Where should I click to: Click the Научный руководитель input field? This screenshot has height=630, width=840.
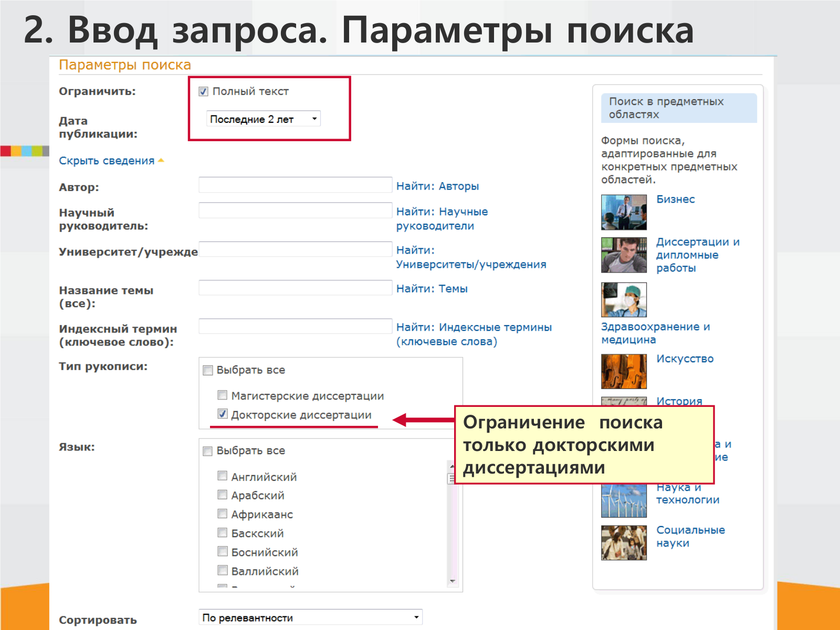tap(295, 211)
